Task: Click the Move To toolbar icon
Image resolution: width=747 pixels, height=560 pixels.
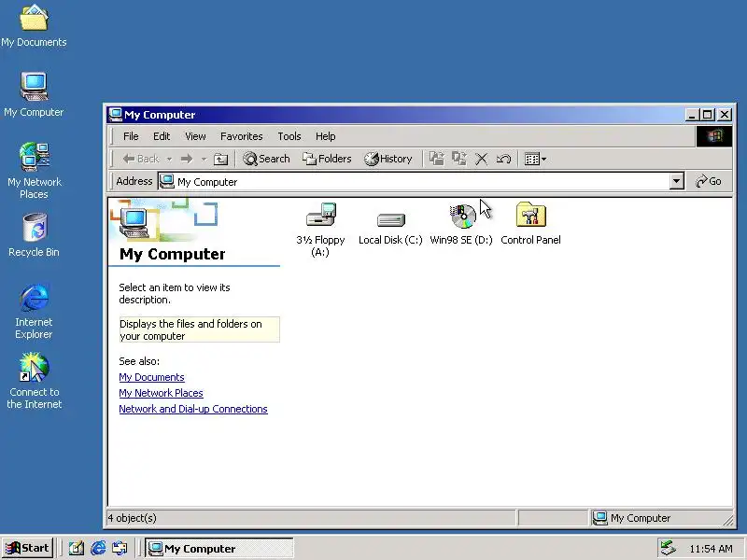Action: coord(436,159)
